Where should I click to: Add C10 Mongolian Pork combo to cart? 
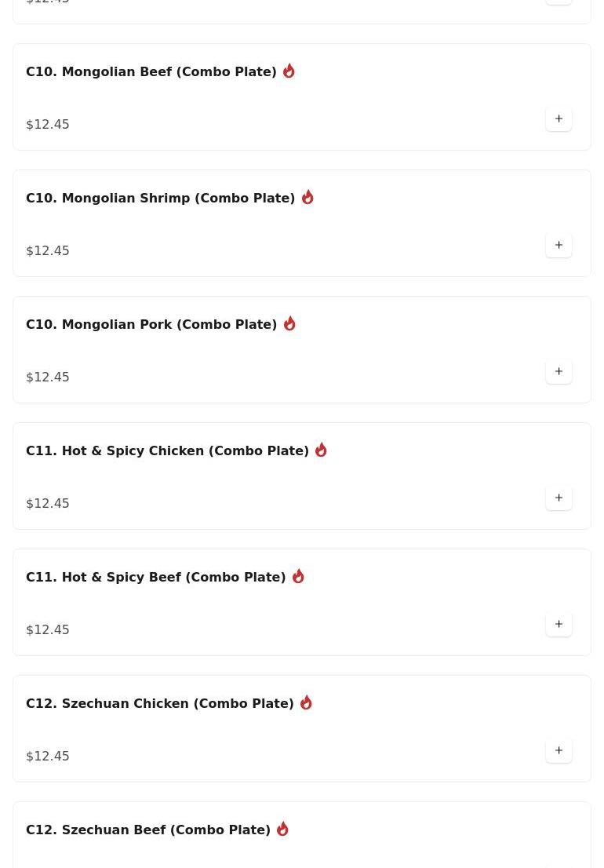pyautogui.click(x=559, y=372)
